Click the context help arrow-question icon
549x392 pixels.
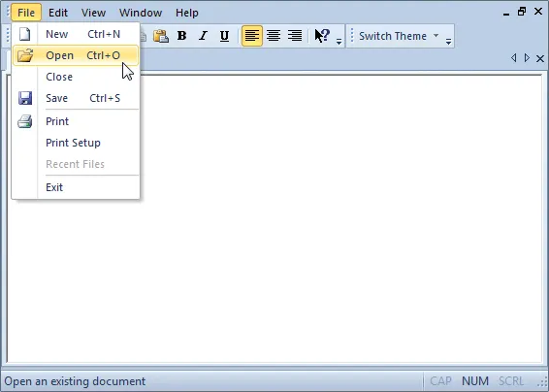click(322, 36)
